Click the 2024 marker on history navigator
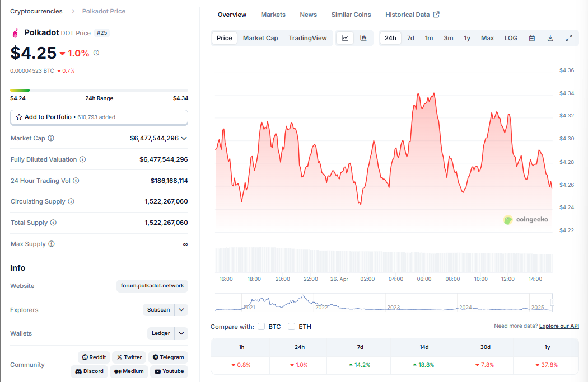The height and width of the screenshot is (382, 588). [x=465, y=307]
